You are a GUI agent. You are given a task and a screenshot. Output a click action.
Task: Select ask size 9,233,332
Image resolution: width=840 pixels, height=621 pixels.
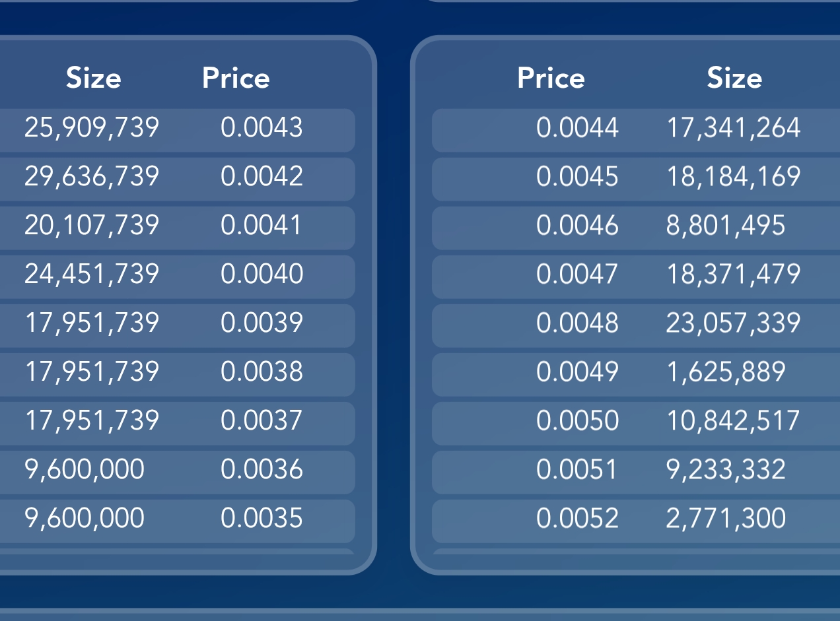pyautogui.click(x=726, y=469)
